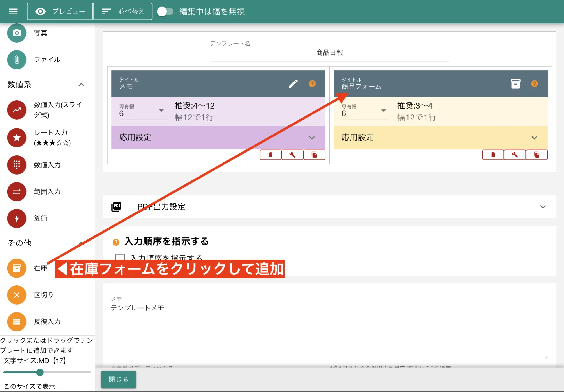Add a 算術 arithmetic field
The width and height of the screenshot is (564, 392).
click(16, 218)
